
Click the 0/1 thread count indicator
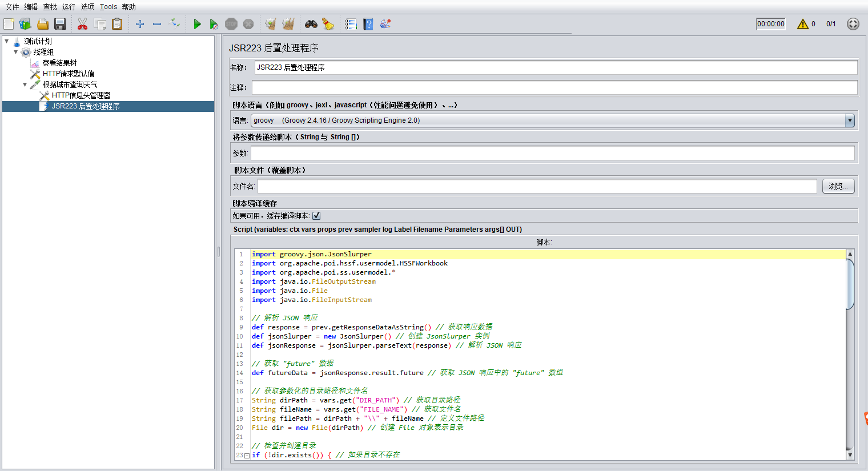click(831, 24)
